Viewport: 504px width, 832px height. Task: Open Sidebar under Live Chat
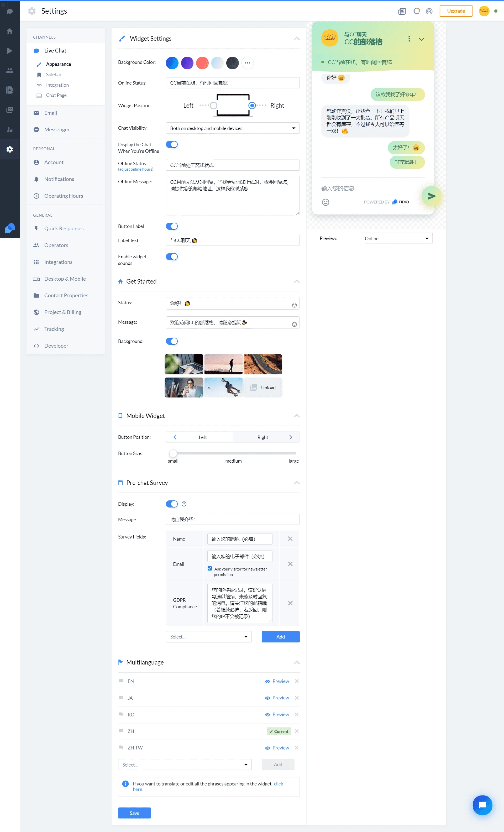point(54,75)
